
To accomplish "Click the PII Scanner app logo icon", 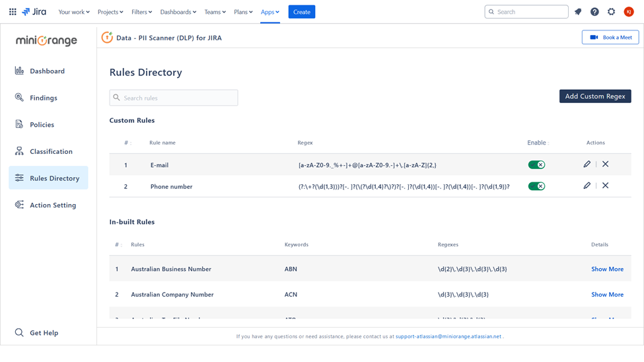I will click(107, 38).
